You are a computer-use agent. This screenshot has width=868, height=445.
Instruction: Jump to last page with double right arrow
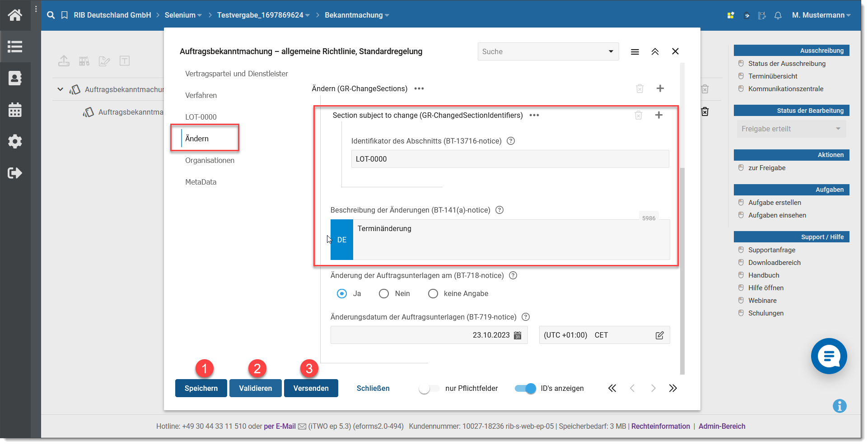(x=673, y=388)
